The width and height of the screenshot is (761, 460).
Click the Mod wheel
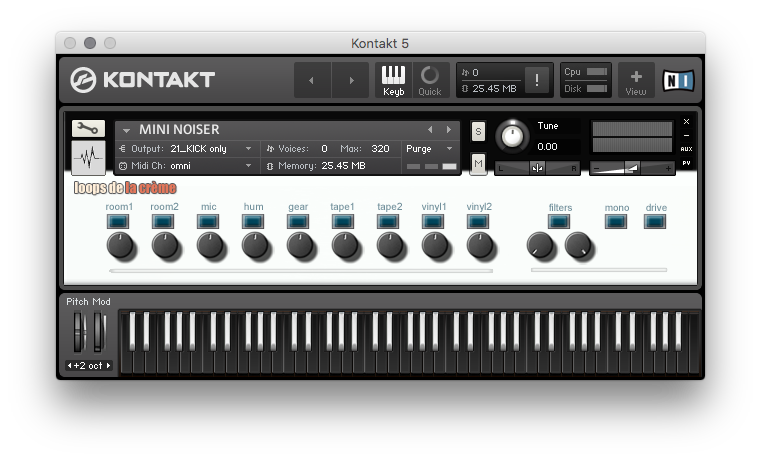[x=99, y=332]
